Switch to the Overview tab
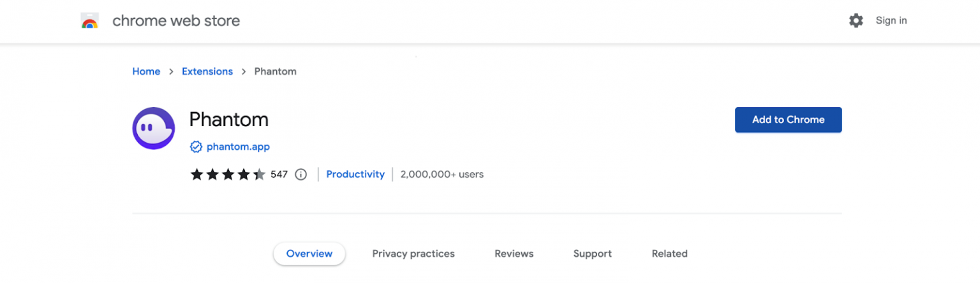The height and width of the screenshot is (283, 980). tap(309, 254)
